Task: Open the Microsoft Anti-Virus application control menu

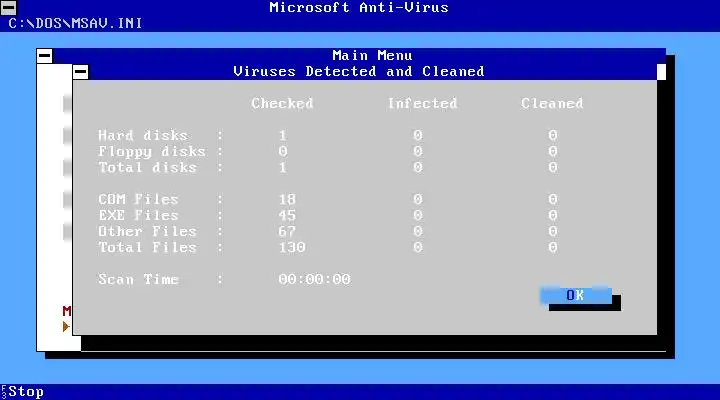Action: 8,7
